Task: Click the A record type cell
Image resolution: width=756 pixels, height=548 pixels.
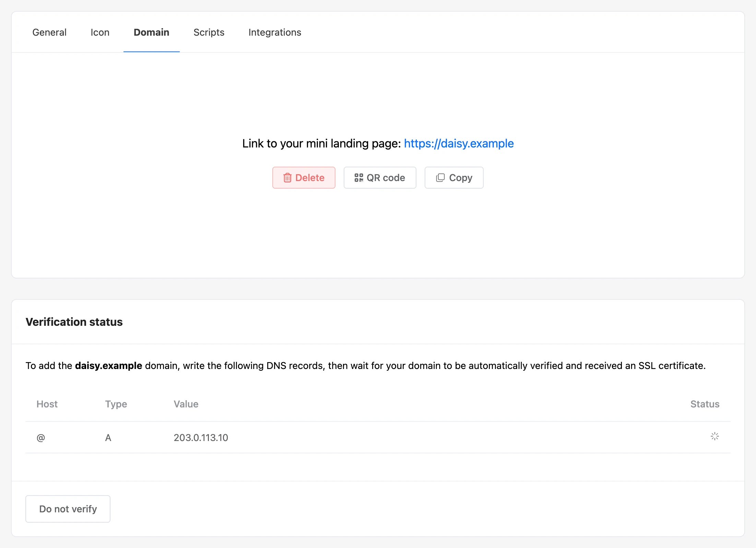Action: [x=108, y=438]
